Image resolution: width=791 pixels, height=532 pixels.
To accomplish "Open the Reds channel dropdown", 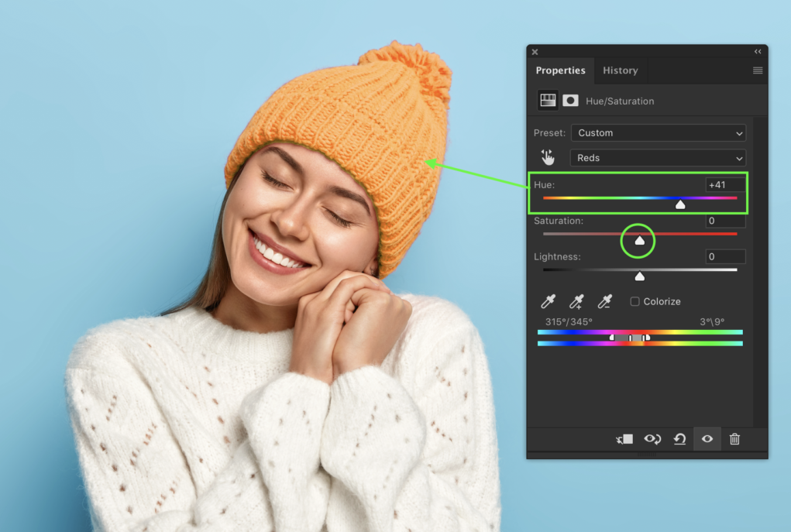I will [x=658, y=158].
